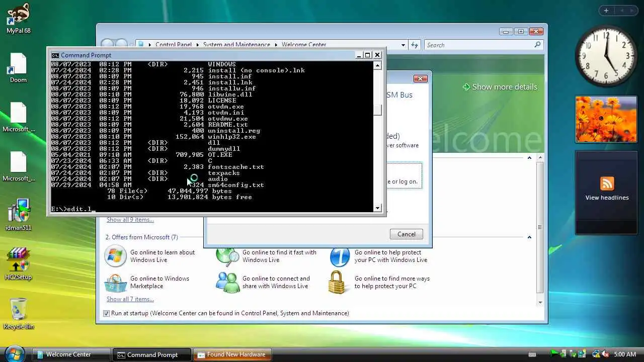Click the search magnifier in Welcome Center

(x=537, y=45)
